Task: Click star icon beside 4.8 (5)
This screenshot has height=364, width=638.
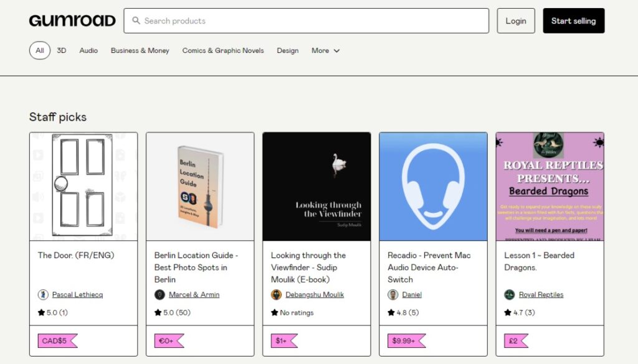Action: pyautogui.click(x=391, y=312)
